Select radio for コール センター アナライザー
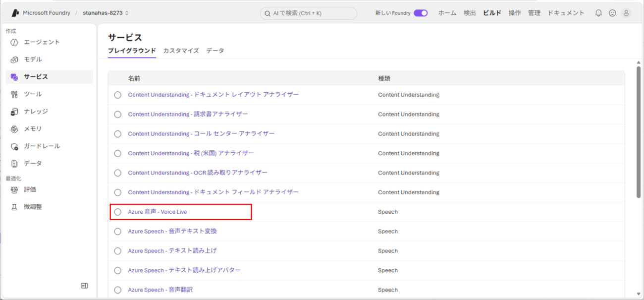The width and height of the screenshot is (644, 300). click(x=117, y=134)
